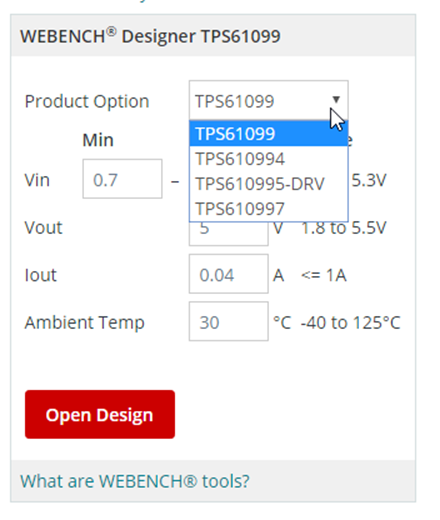Open the 'What are WEBENCH tools?' link
This screenshot has height=520, width=440.
[x=135, y=481]
